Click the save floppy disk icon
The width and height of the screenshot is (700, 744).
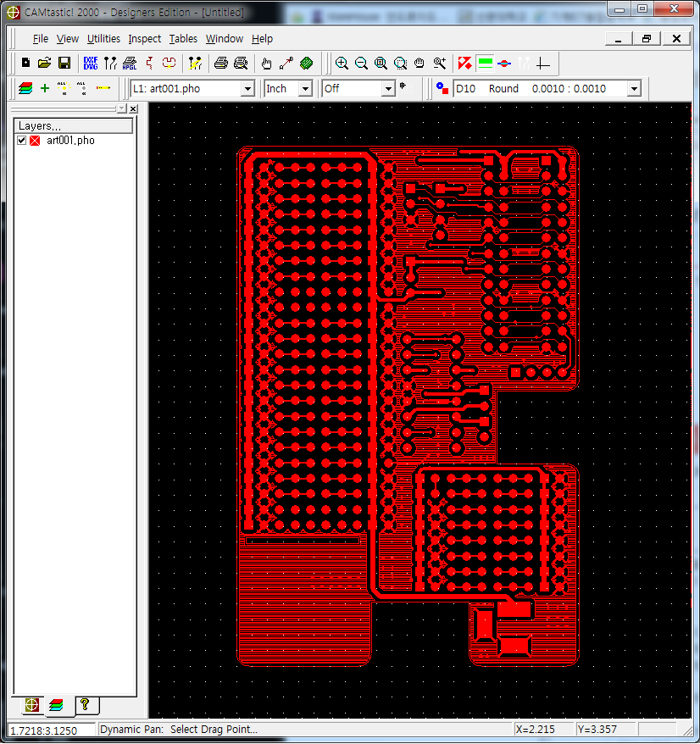point(64,63)
